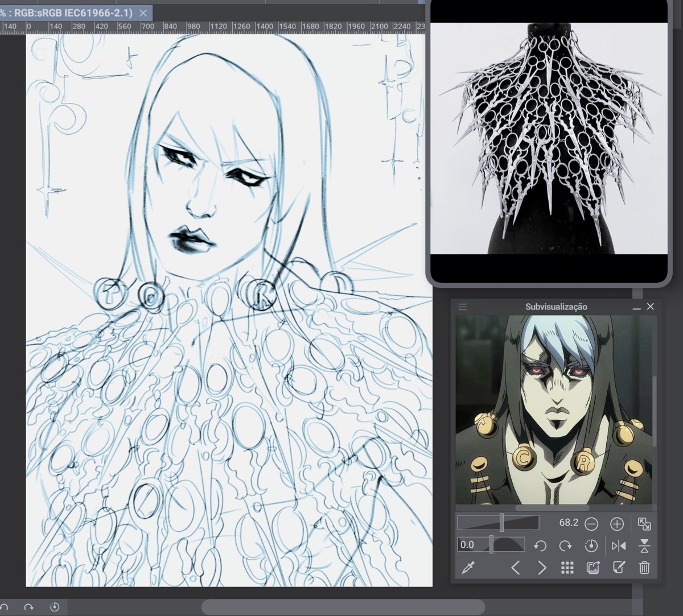Image resolution: width=683 pixels, height=616 pixels.
Task: Click the scissors collar reference photo
Action: click(549, 138)
